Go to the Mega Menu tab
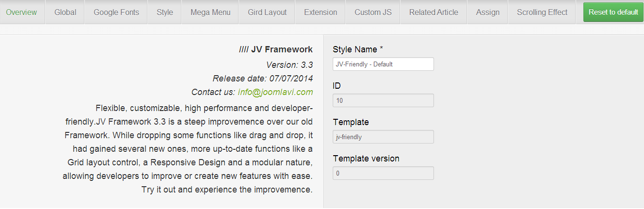The height and width of the screenshot is (209, 644). (x=210, y=12)
